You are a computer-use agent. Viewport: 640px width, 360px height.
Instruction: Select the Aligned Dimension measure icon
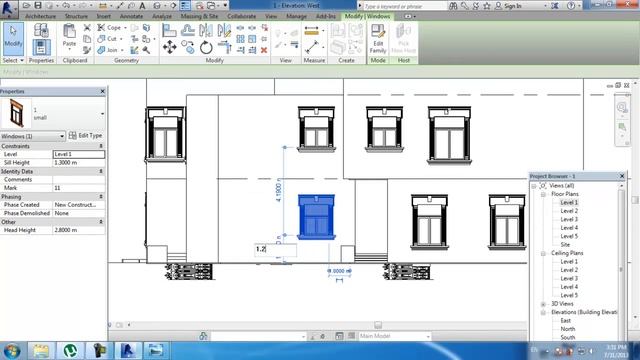[311, 31]
